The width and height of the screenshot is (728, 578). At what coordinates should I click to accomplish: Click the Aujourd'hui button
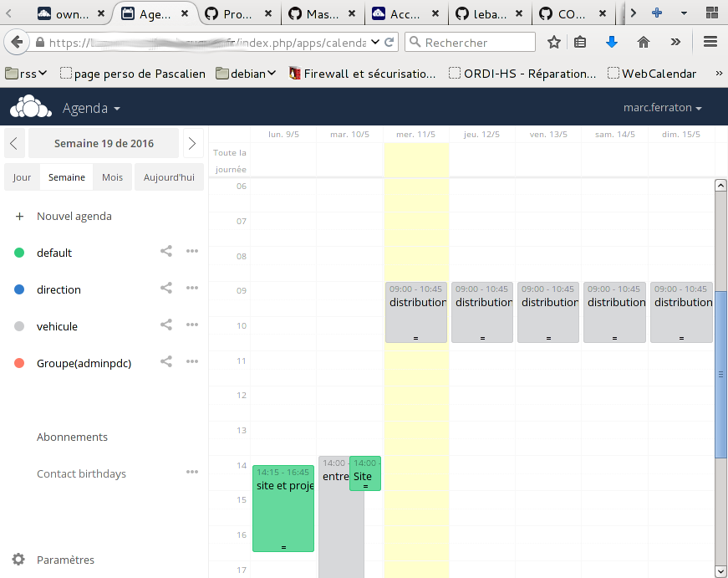tap(169, 177)
